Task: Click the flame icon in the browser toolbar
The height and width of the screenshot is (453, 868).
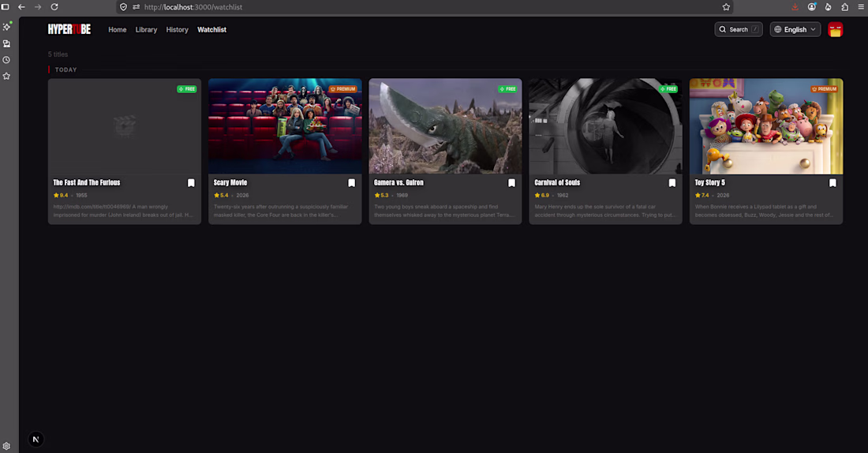Action: pyautogui.click(x=828, y=7)
